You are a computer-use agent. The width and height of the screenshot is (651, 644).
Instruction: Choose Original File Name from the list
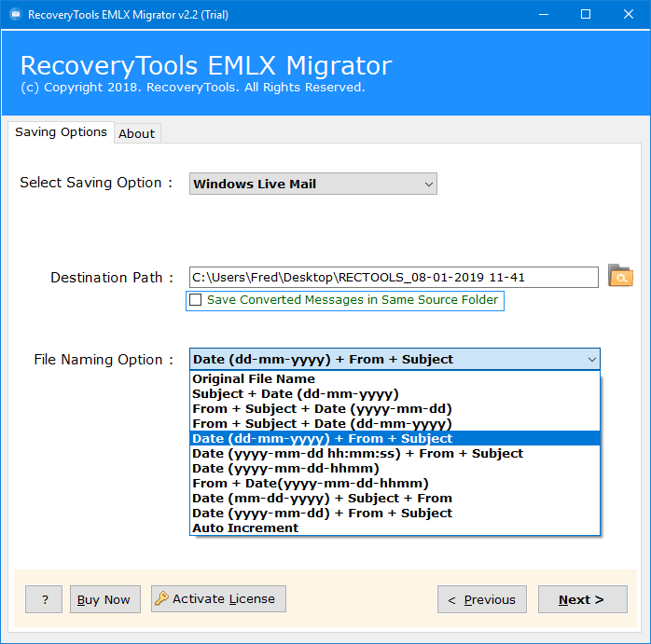coord(395,378)
